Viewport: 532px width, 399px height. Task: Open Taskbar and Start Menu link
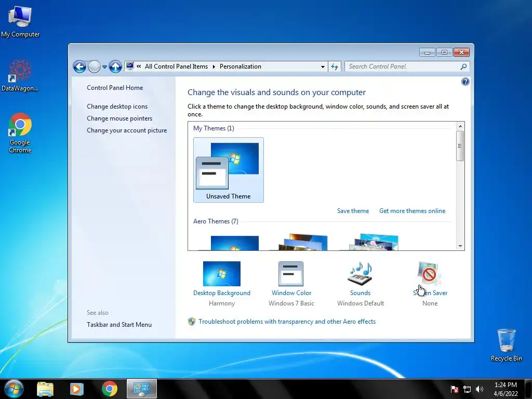click(119, 325)
